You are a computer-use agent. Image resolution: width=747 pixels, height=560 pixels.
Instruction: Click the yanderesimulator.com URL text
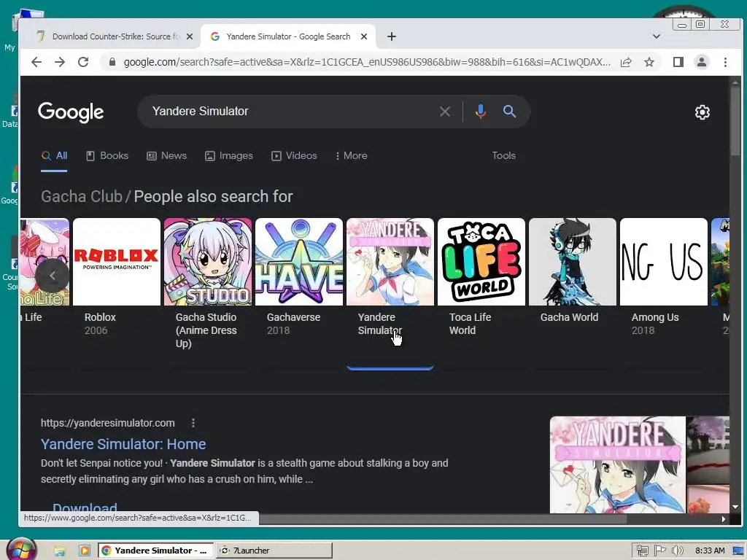108,423
